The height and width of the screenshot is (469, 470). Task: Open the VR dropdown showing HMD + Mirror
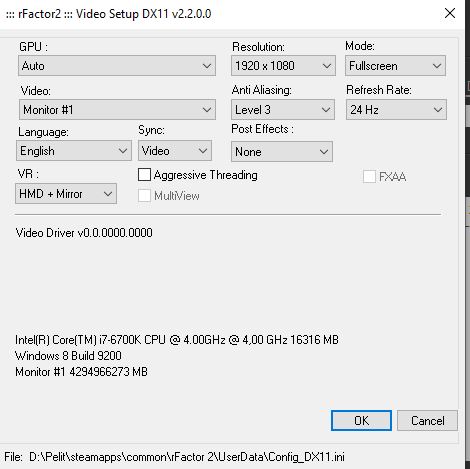[x=66, y=194]
